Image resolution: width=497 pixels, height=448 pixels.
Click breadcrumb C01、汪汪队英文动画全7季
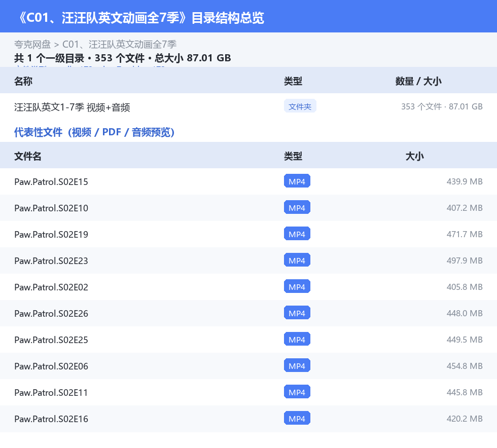[120, 45]
